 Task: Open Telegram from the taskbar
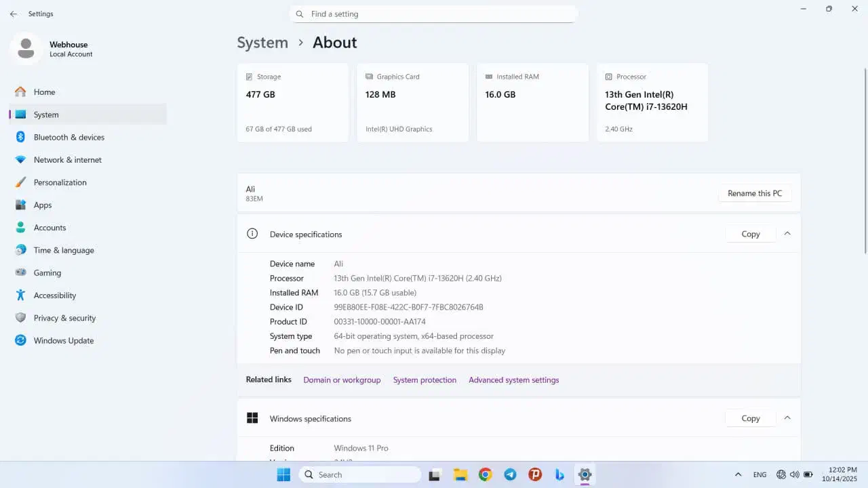point(510,474)
